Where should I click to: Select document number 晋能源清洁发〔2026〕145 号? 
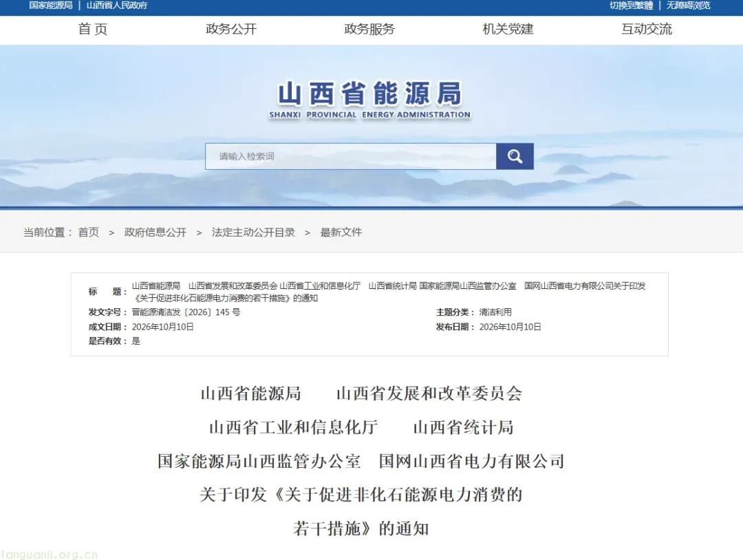[186, 312]
